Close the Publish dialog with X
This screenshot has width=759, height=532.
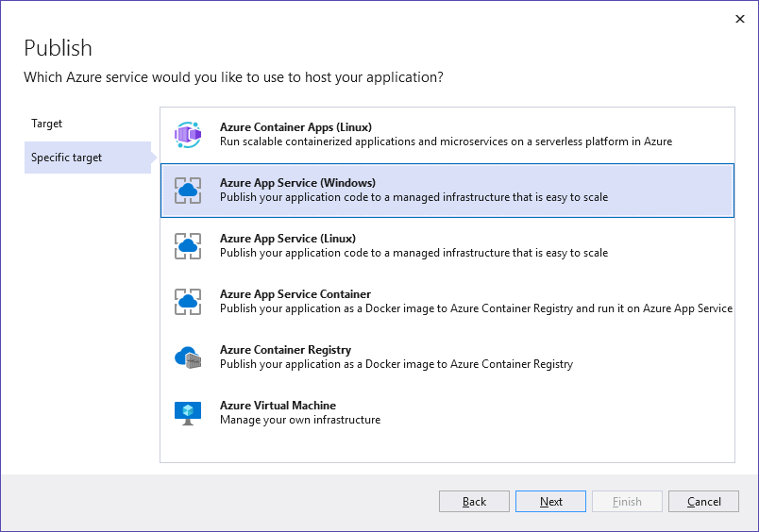739,19
